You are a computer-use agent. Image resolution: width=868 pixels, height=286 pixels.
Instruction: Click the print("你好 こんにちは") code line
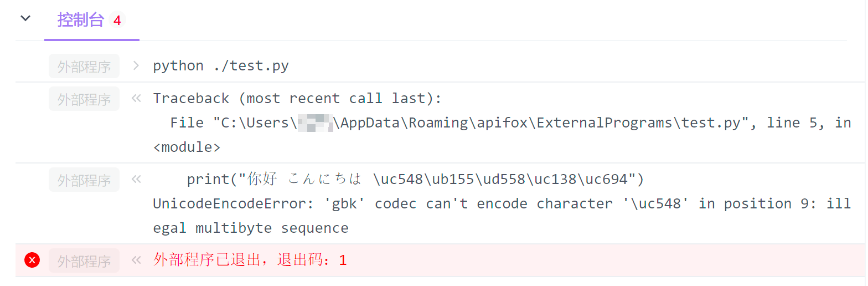(x=415, y=180)
